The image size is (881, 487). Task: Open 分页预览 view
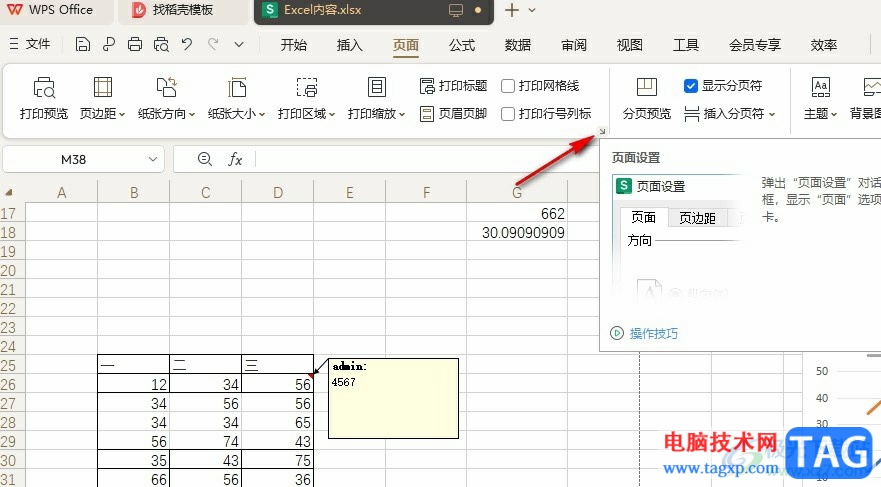(x=647, y=98)
